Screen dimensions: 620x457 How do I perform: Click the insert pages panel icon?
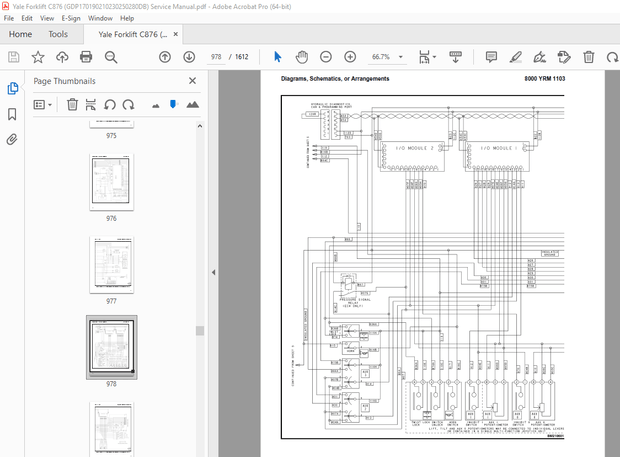[x=91, y=104]
